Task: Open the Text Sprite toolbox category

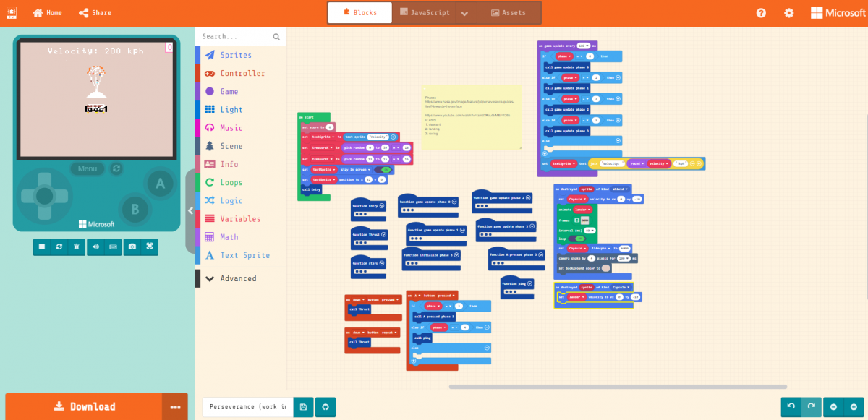Action: point(240,255)
